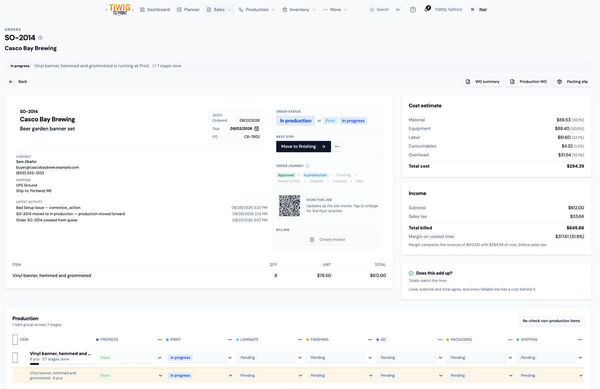
Task: Click the Search field in top bar
Action: pyautogui.click(x=384, y=10)
